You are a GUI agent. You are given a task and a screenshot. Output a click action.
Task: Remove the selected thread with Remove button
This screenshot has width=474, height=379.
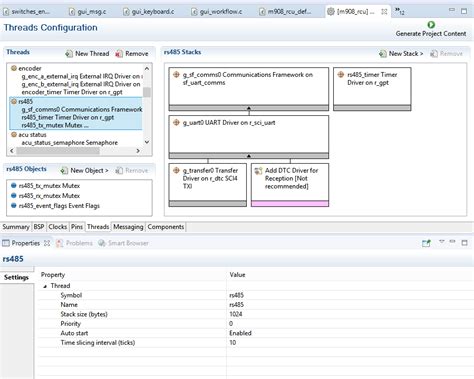[x=132, y=53]
